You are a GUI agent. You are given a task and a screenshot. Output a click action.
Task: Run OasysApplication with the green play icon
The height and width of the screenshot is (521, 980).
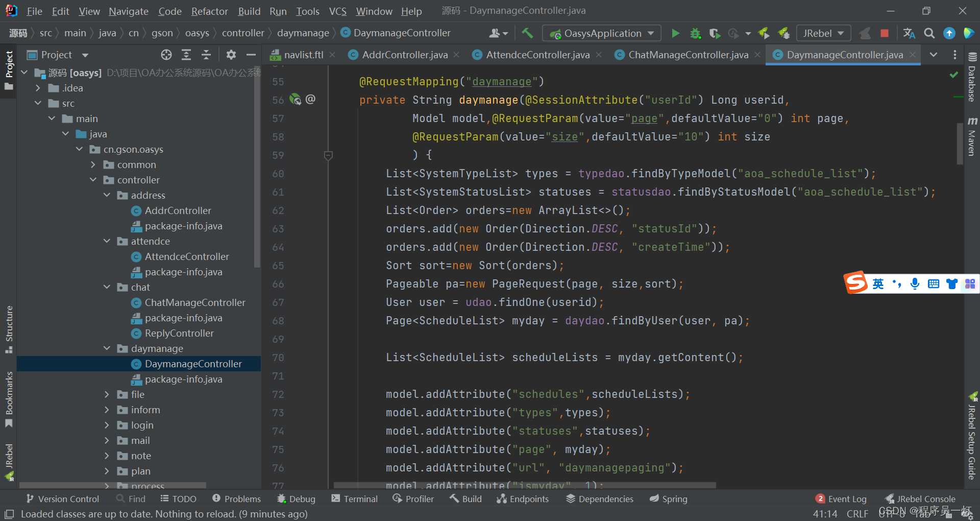[x=675, y=33]
